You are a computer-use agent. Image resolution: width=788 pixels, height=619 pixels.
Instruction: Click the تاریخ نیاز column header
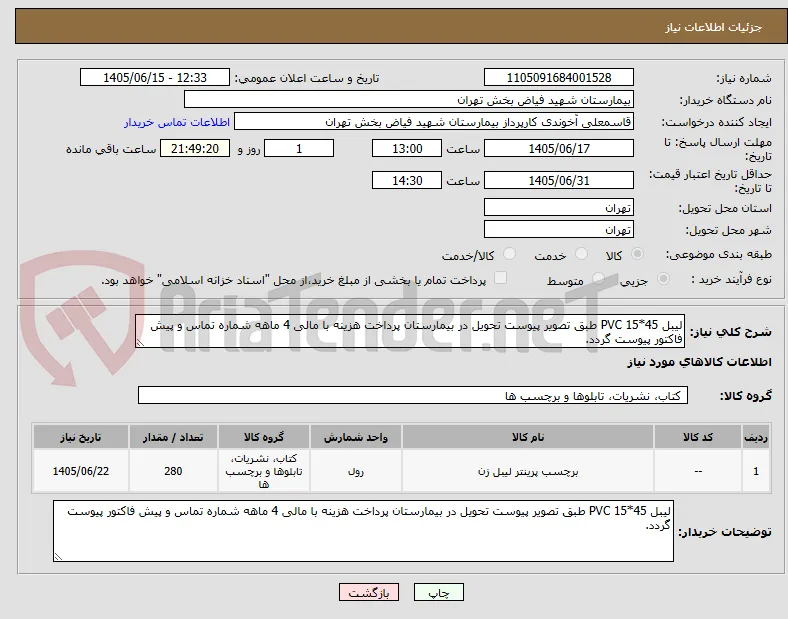80,437
